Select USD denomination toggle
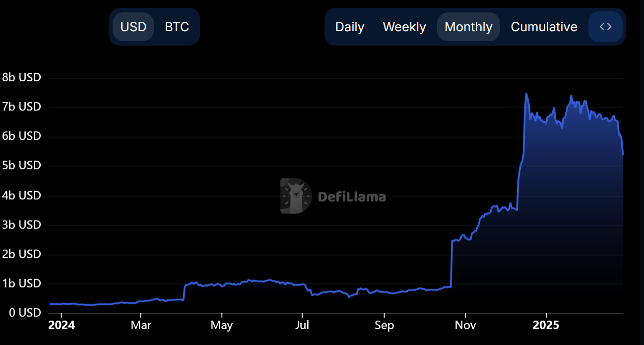644x345 pixels. 133,27
